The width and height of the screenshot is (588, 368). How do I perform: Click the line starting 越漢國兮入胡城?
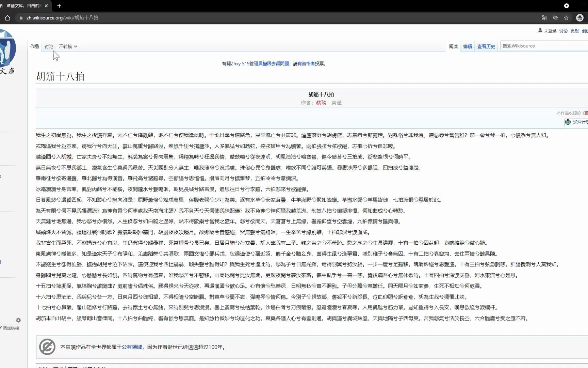pos(224,157)
